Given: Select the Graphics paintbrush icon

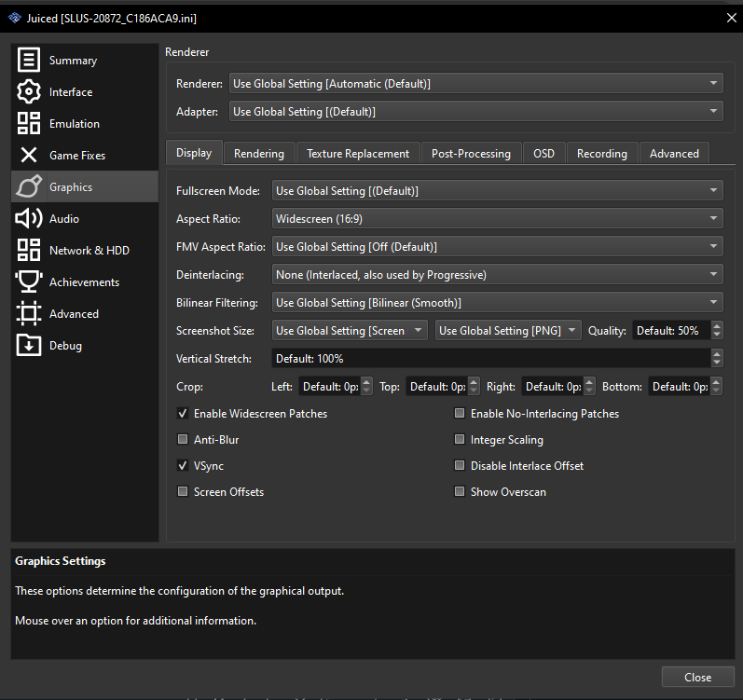Looking at the screenshot, I should (x=28, y=187).
